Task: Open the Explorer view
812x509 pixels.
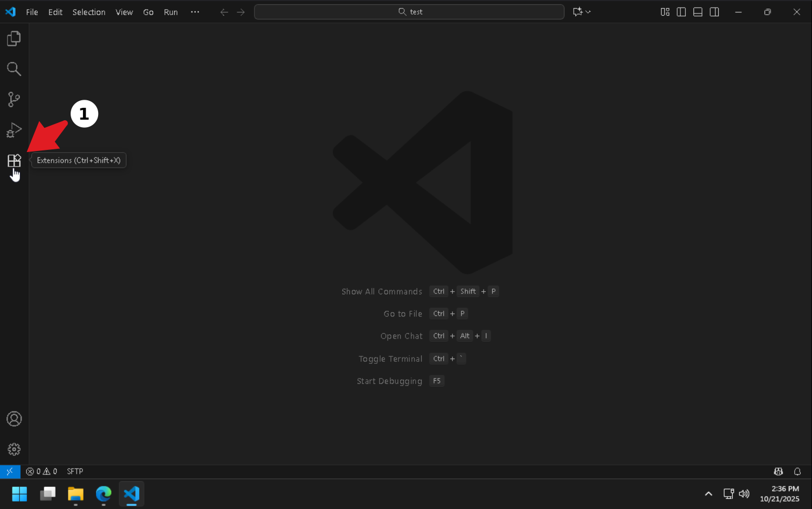Action: coord(14,38)
